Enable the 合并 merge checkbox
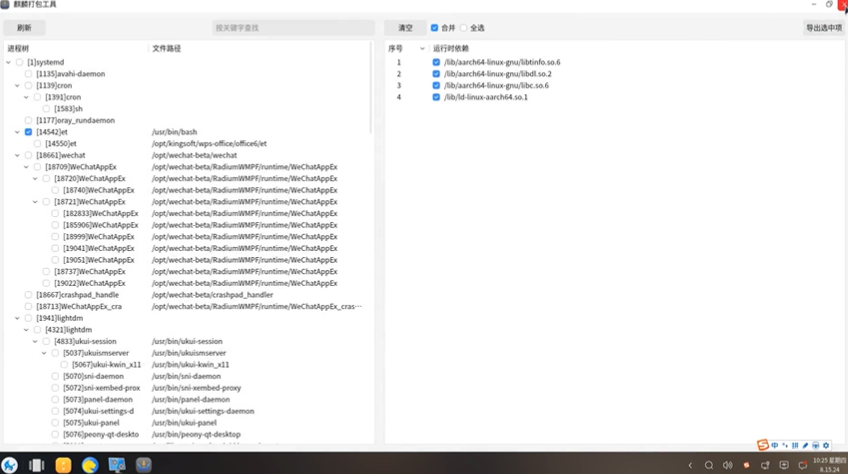The image size is (848, 474). point(434,28)
